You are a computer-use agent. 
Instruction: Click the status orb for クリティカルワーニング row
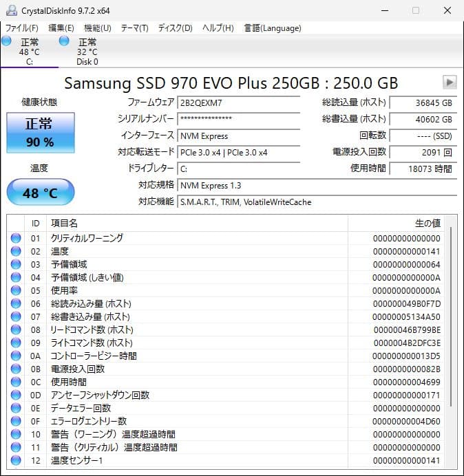(x=16, y=238)
